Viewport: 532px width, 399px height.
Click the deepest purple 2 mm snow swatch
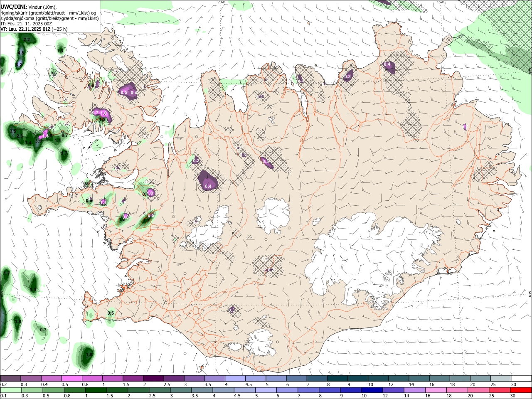coord(153,379)
